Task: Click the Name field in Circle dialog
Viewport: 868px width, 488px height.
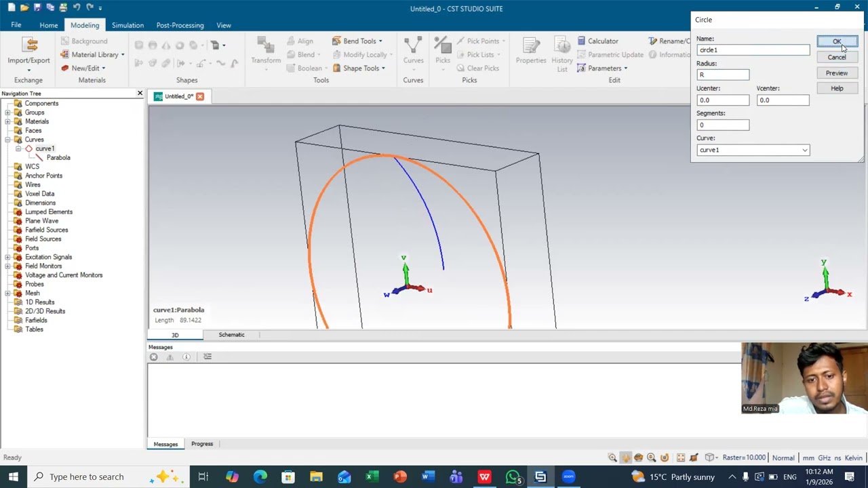Action: (753, 49)
